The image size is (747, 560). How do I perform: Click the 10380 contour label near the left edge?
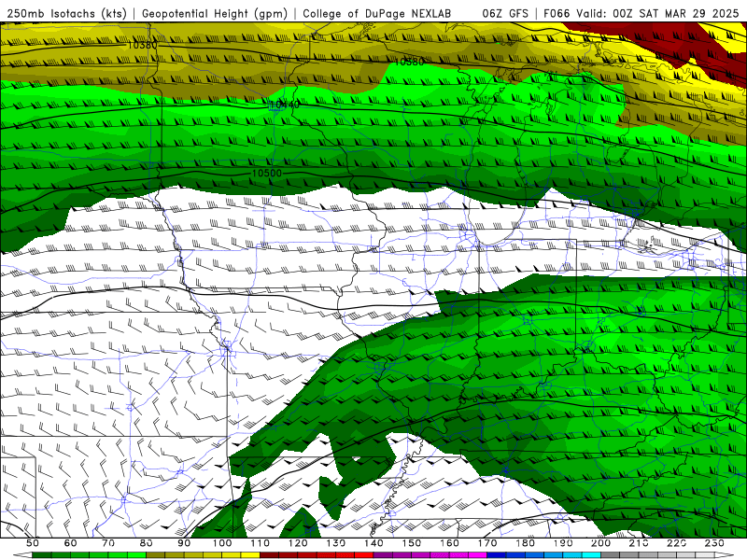[143, 45]
